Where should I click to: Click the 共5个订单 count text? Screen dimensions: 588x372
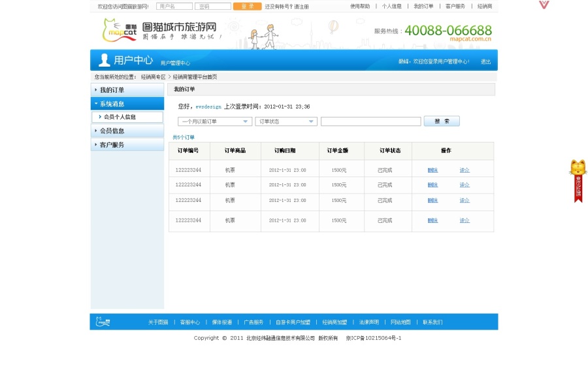pyautogui.click(x=184, y=137)
